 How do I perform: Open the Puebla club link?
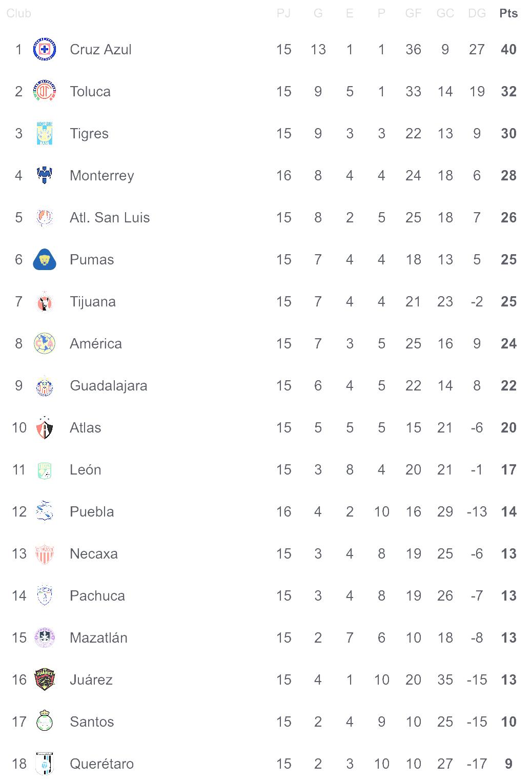coord(92,512)
